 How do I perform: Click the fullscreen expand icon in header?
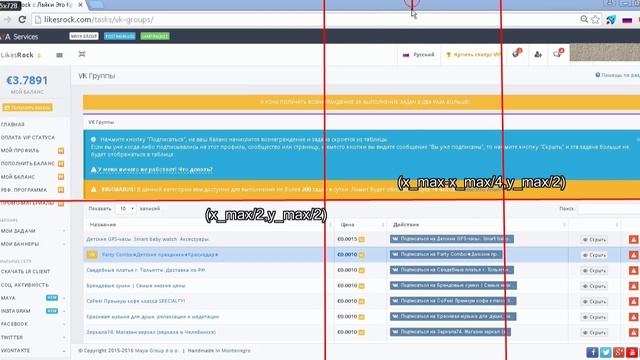(82, 54)
